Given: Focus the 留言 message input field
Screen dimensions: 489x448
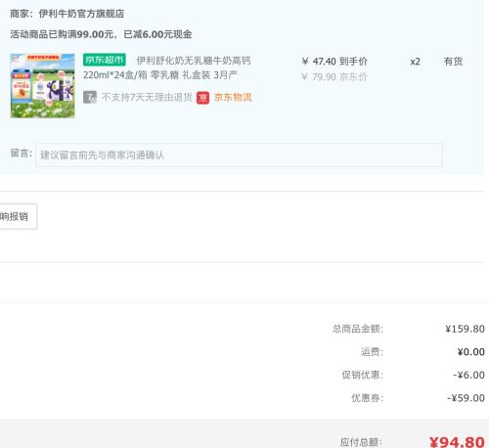Looking at the screenshot, I should pyautogui.click(x=239, y=155).
